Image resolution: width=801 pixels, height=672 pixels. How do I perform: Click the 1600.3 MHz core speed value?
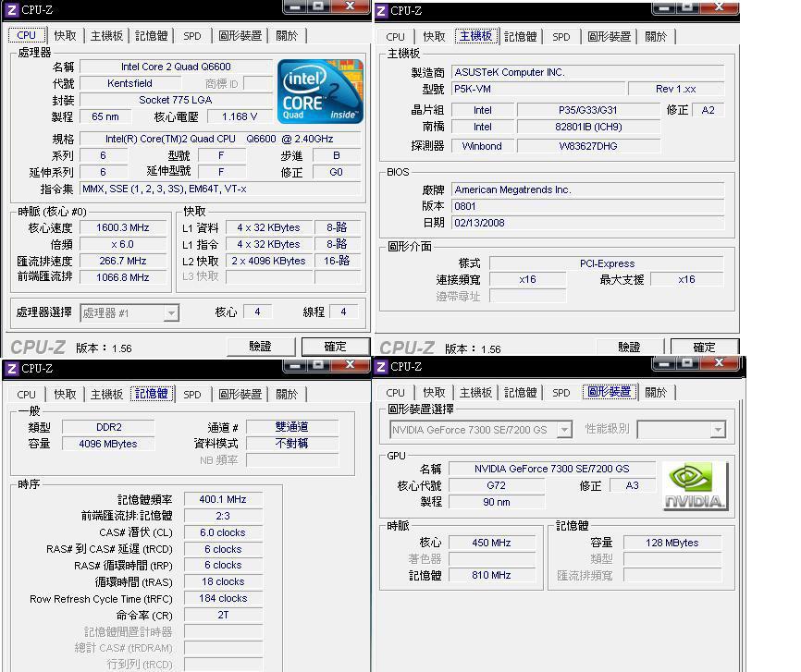pos(123,227)
